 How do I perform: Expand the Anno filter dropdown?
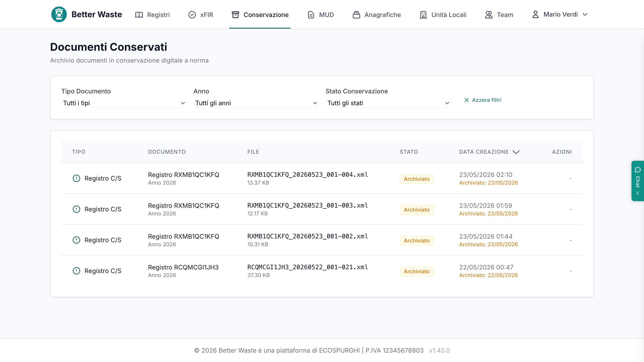[x=256, y=103]
